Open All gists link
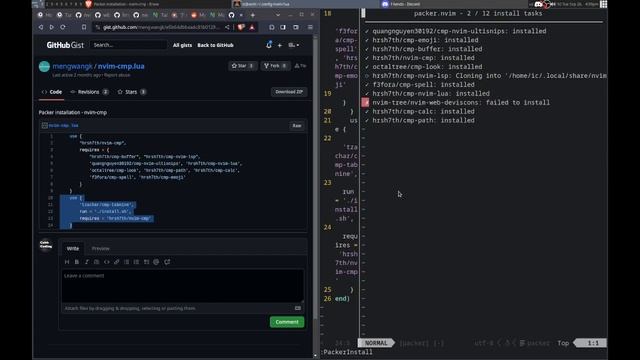The image size is (640, 360). click(x=182, y=45)
